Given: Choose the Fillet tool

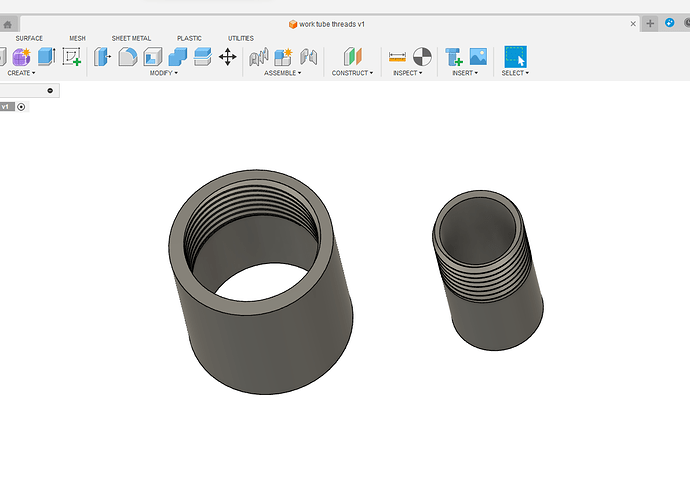Looking at the screenshot, I should click(128, 57).
